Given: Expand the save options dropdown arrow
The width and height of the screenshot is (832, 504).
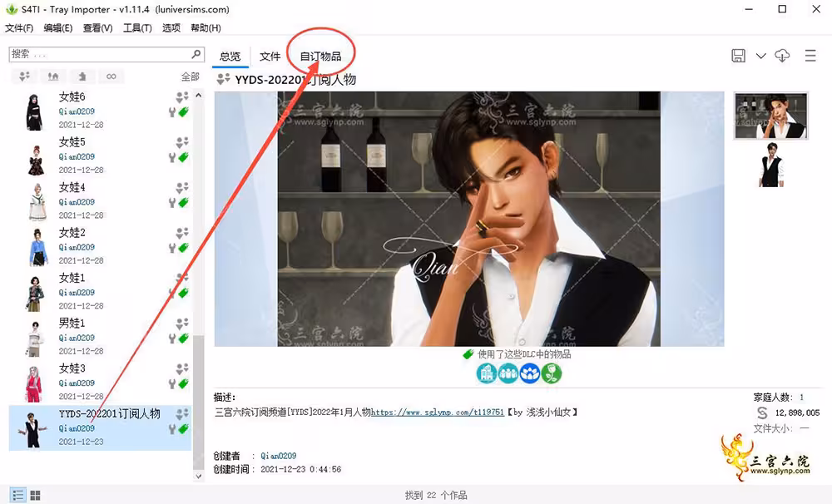Looking at the screenshot, I should click(x=761, y=56).
